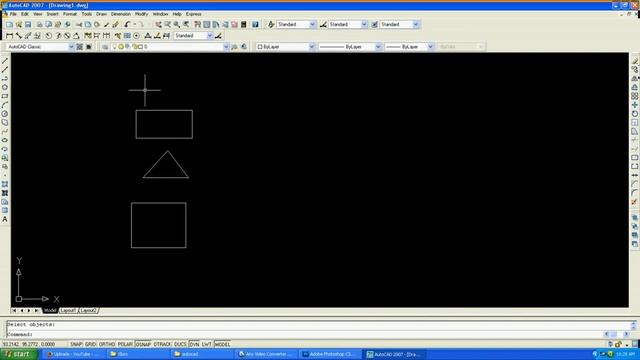Select the Radius Dimension tool
This screenshot has width=640, height=360.
pyautogui.click(x=49, y=36)
